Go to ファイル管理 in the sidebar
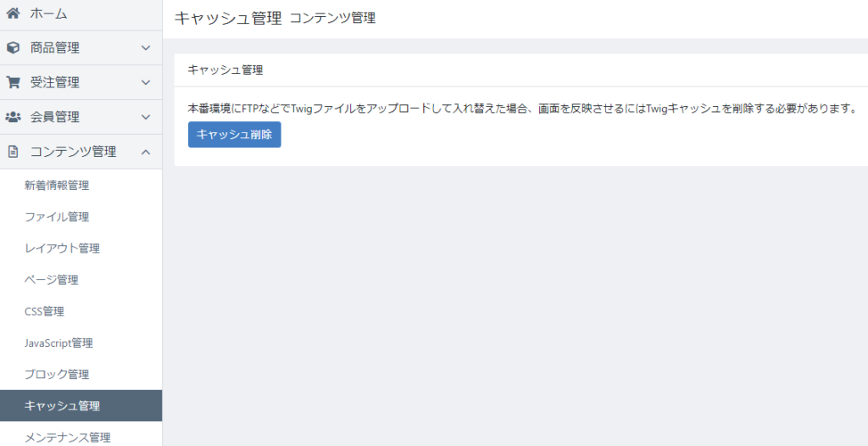Image resolution: width=868 pixels, height=446 pixels. click(x=57, y=217)
